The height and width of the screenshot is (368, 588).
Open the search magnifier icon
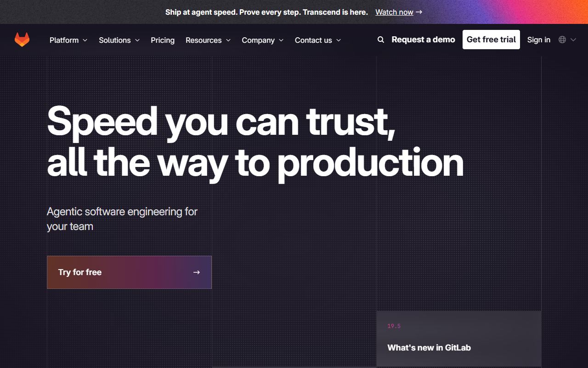(x=381, y=40)
